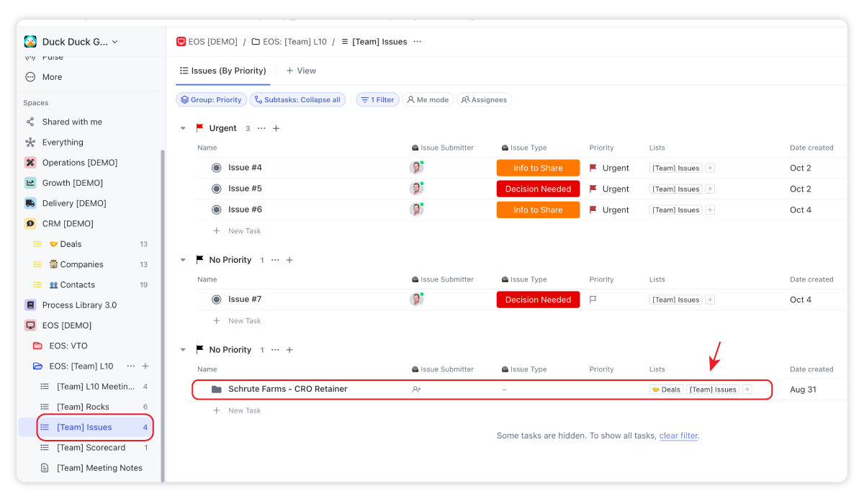The width and height of the screenshot is (864, 504).
Task: Collapse the No Priority group containing Schrute Farms
Action: pyautogui.click(x=183, y=350)
